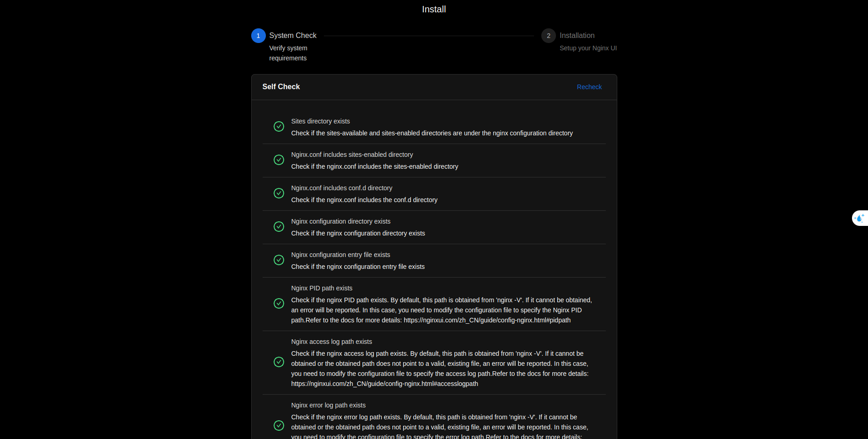The height and width of the screenshot is (439, 868).
Task: Click 'Check if the nginx configuration directory exists' text
Action: pos(358,233)
